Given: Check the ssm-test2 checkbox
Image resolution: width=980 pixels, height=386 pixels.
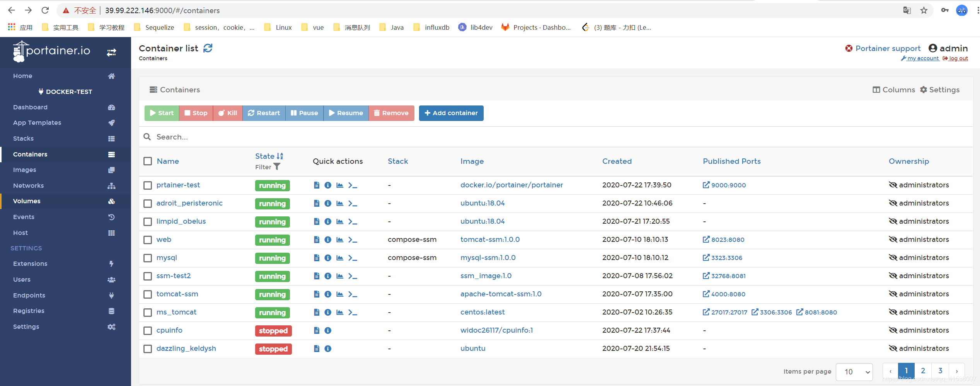Looking at the screenshot, I should pos(148,276).
